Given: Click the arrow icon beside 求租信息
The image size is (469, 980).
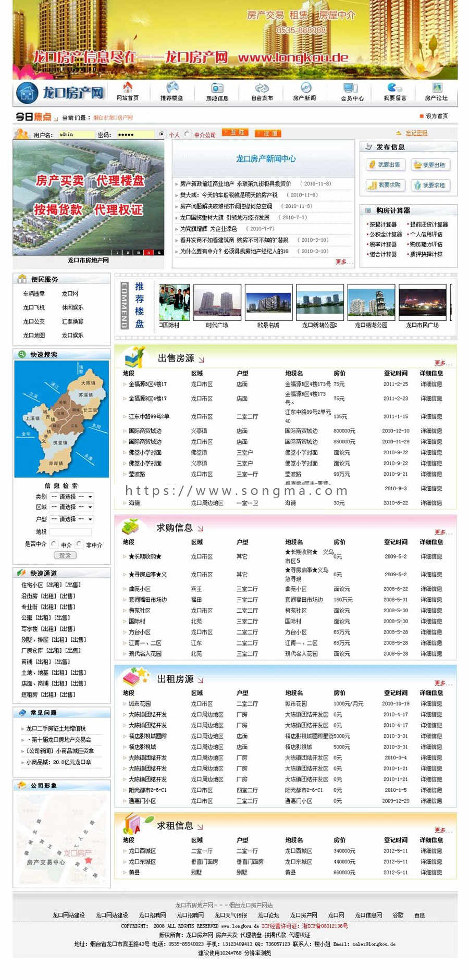Looking at the screenshot, I should 200,827.
